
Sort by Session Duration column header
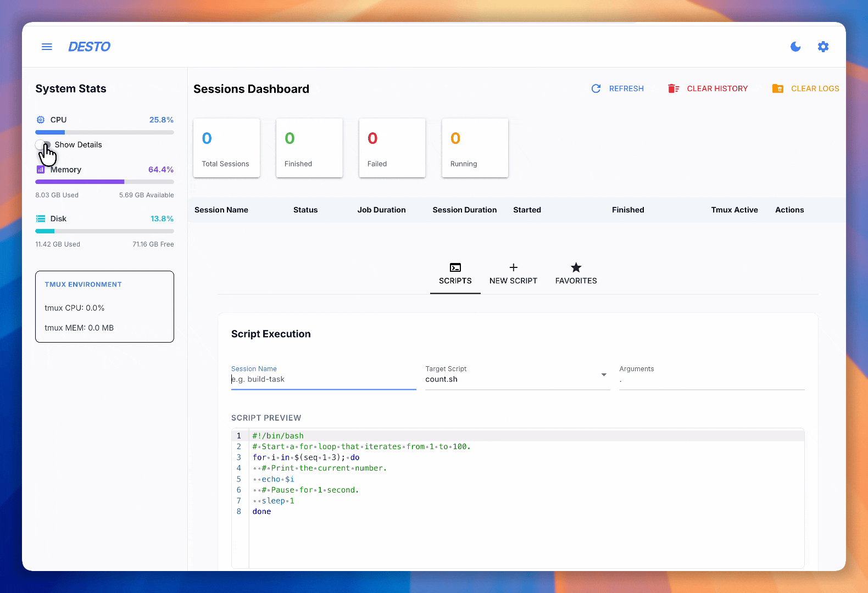(465, 210)
